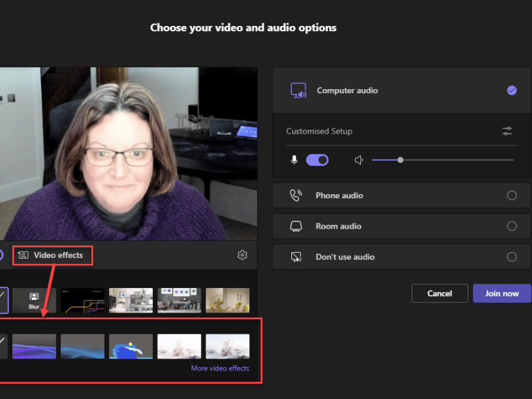Select the Customised Setup option
Viewport: 532px width, 399px height.
pos(319,131)
